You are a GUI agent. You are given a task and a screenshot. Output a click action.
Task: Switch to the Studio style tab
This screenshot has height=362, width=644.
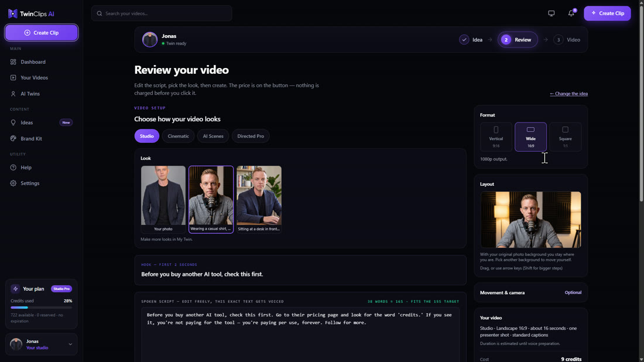146,136
